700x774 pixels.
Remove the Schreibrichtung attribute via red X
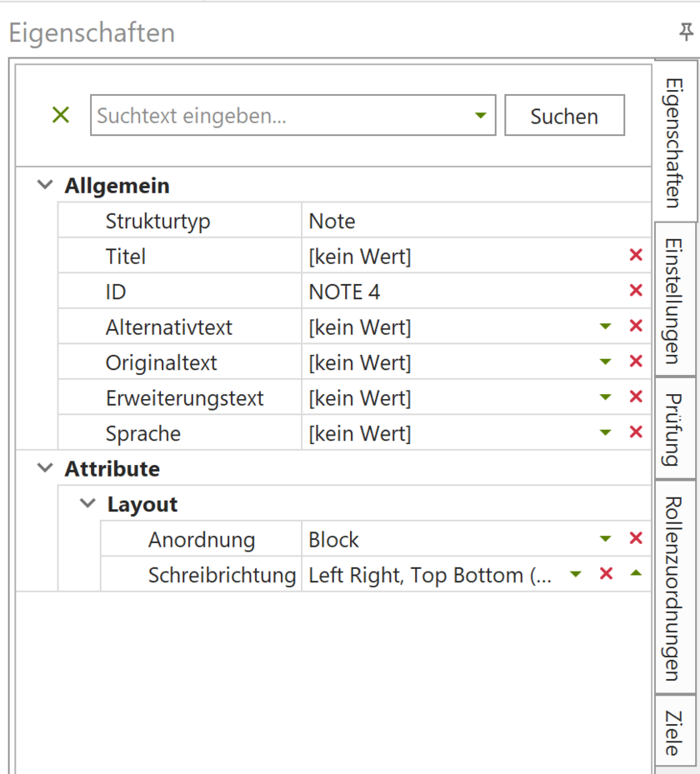(x=606, y=575)
